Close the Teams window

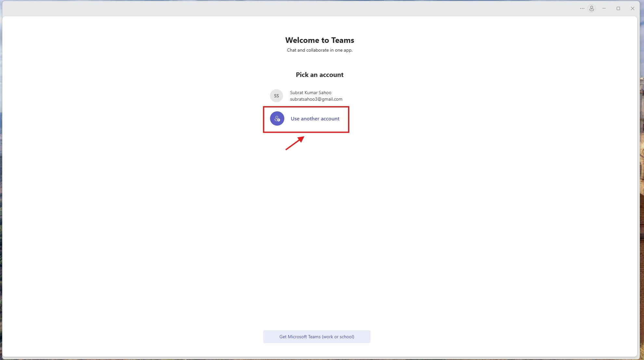[633, 8]
